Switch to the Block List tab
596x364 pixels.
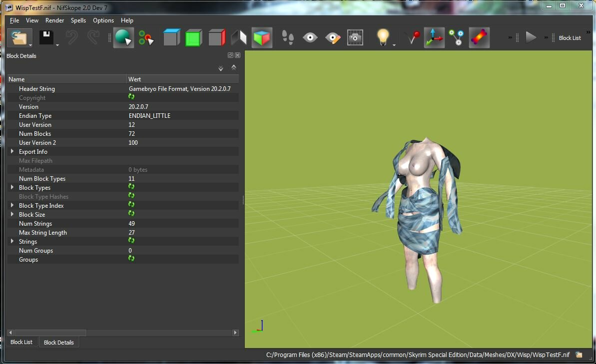pyautogui.click(x=21, y=342)
